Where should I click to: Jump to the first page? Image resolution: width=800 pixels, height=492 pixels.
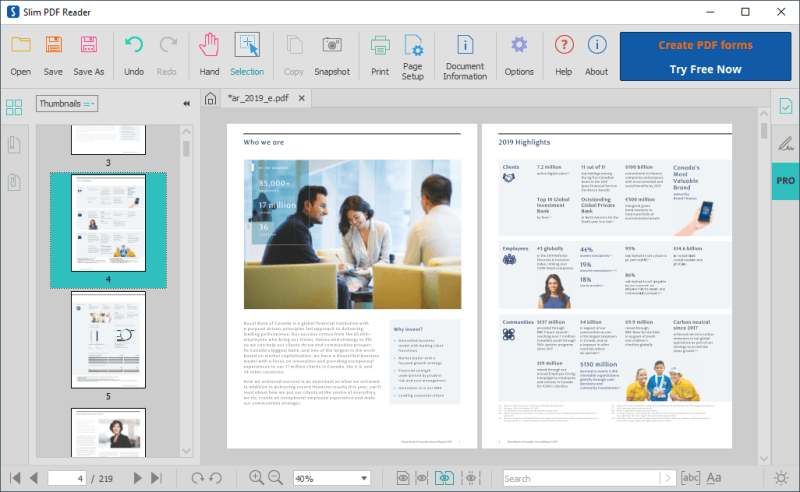pos(15,478)
